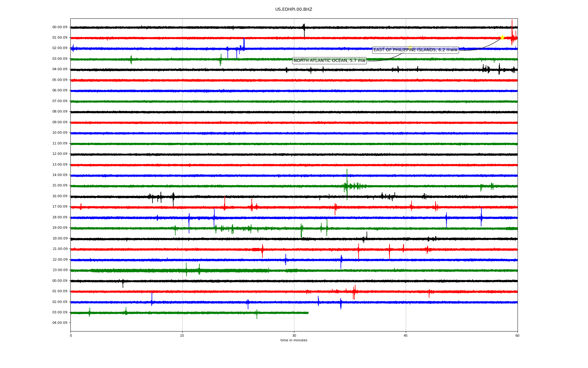Click the 13:00:09 time label
This screenshot has height=368, width=588.
60,165
